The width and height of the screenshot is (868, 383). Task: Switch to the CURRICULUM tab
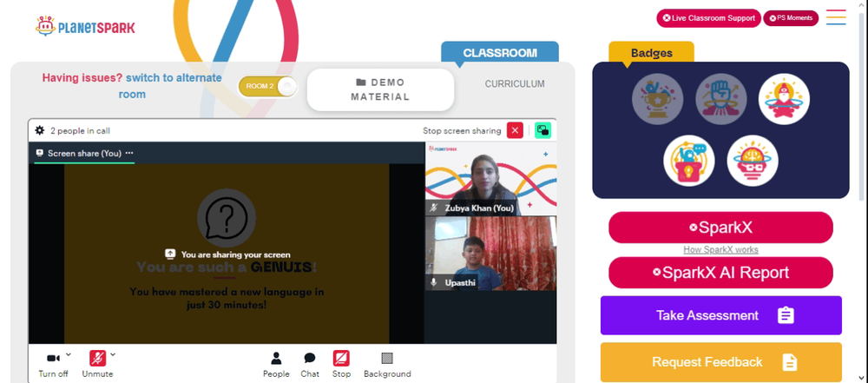coord(515,84)
